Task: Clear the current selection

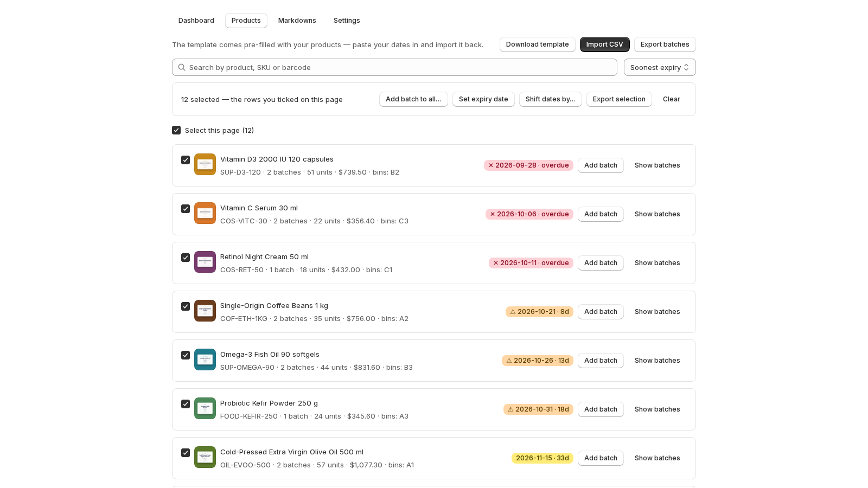Action: [672, 99]
